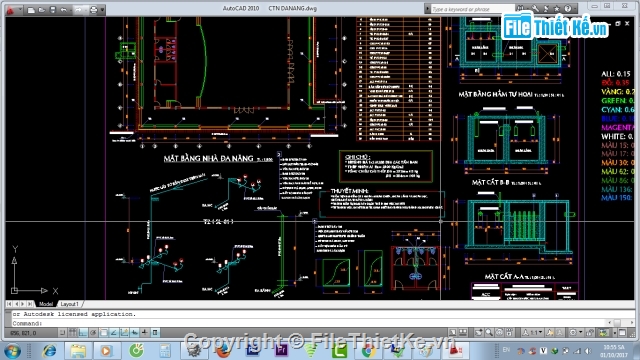Click the Pan hand icon in status bar

(479, 333)
